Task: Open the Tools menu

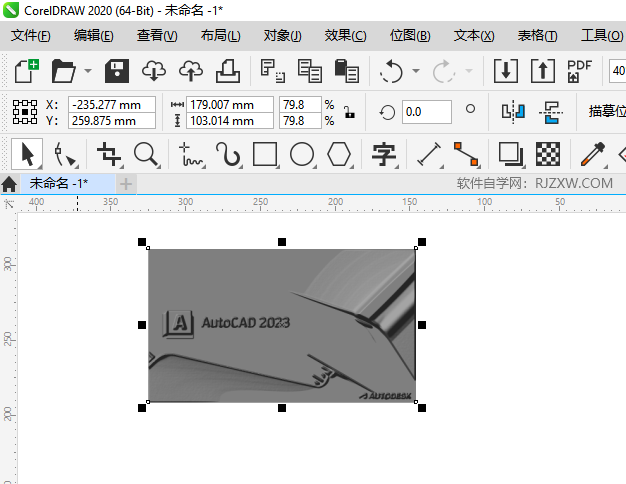Action: [602, 36]
